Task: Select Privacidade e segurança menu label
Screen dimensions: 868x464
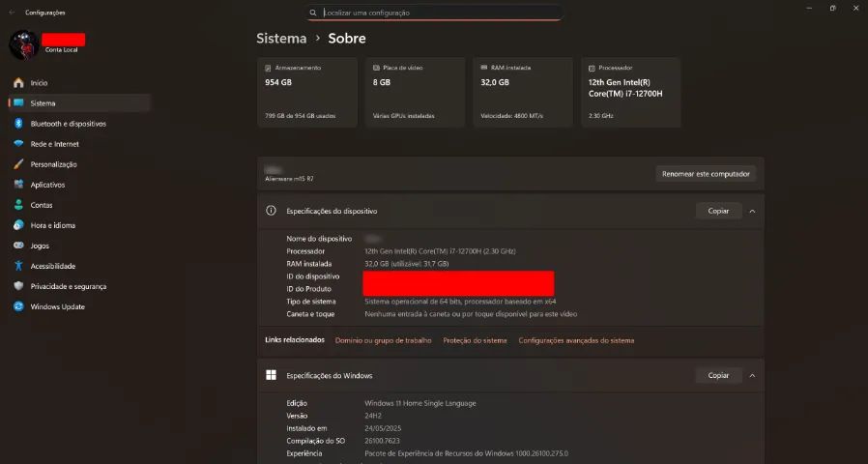Action: (68, 286)
